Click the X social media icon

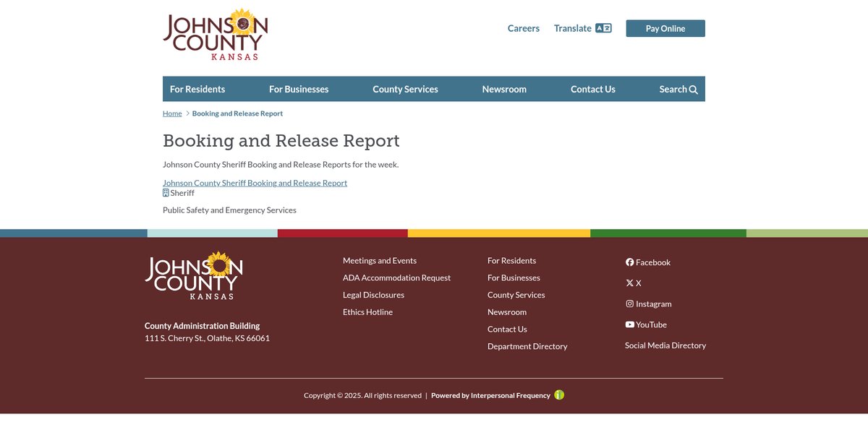point(629,283)
